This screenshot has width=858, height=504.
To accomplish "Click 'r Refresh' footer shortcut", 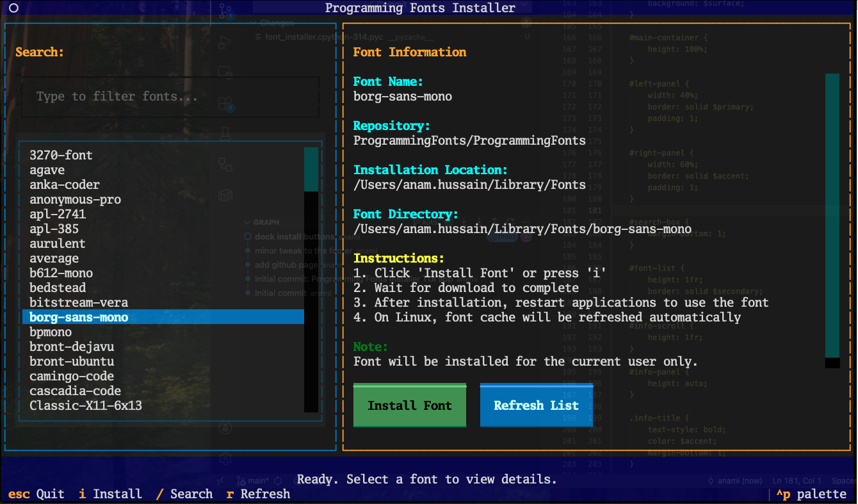I will click(x=258, y=494).
